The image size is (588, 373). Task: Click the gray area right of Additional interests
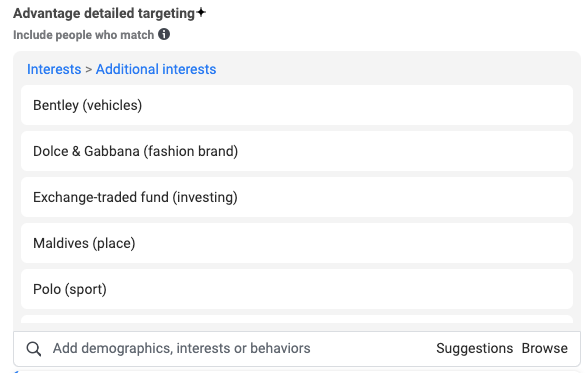click(394, 69)
